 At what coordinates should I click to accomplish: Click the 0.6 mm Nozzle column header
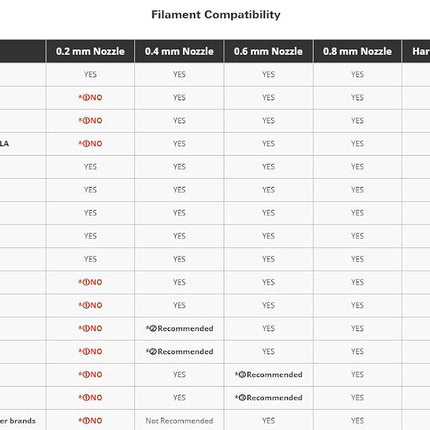click(x=268, y=51)
